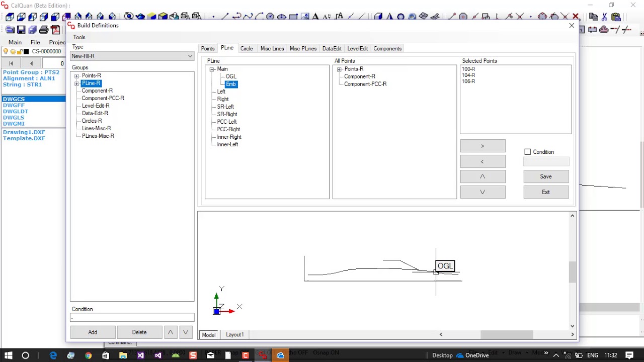Click the black layer color swatch
644x362 pixels.
27,51
